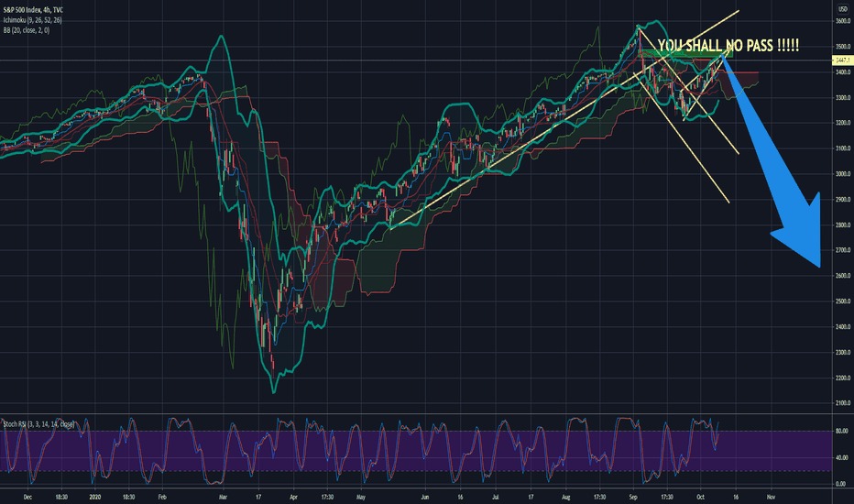
Task: Click the 2900.0 price axis label
Action: [843, 200]
